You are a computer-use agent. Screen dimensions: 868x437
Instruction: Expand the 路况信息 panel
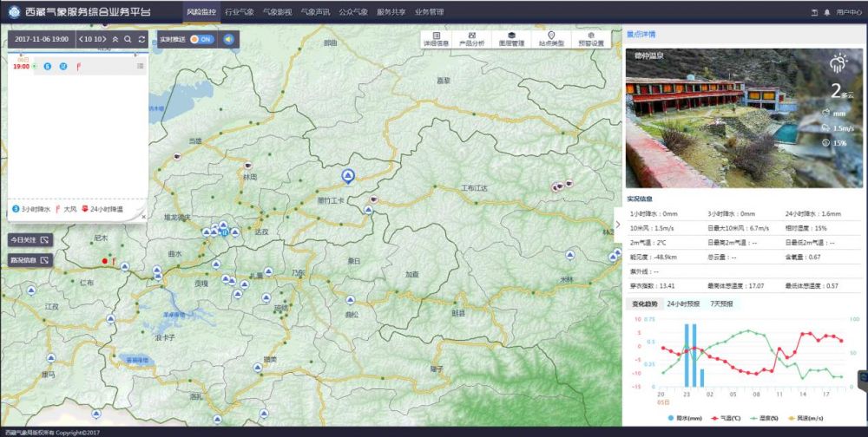[30, 259]
